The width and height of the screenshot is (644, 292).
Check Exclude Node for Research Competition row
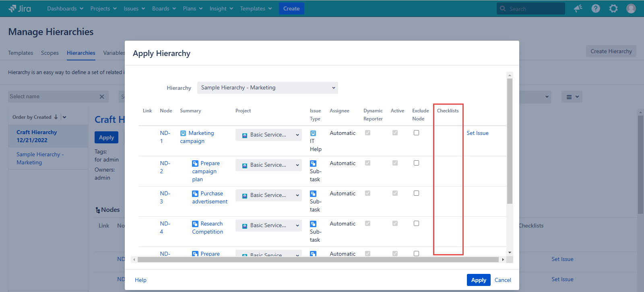click(x=416, y=224)
